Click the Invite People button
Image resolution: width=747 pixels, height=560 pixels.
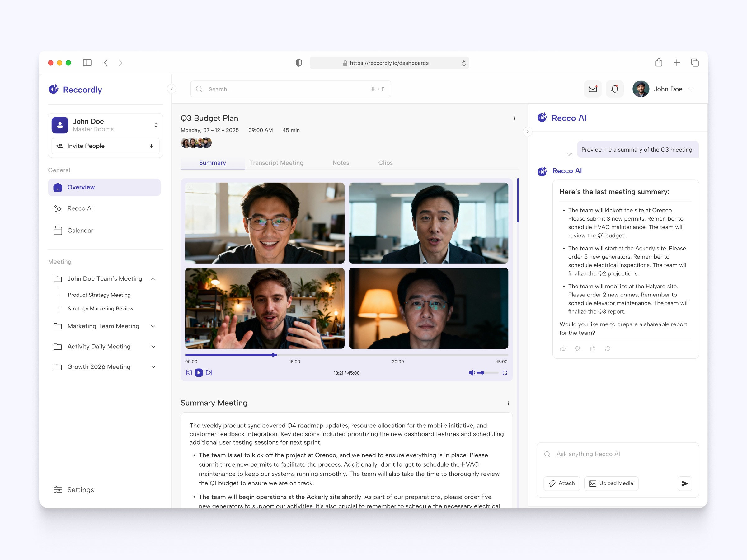point(105,146)
